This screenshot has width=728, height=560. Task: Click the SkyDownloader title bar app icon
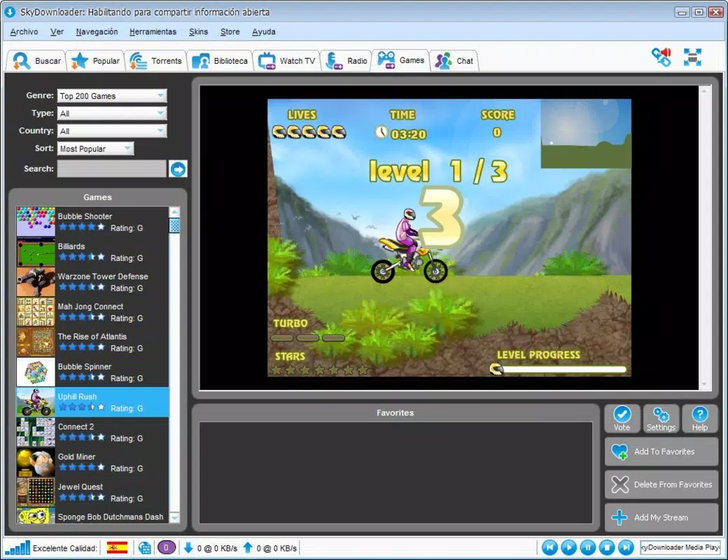coord(10,12)
